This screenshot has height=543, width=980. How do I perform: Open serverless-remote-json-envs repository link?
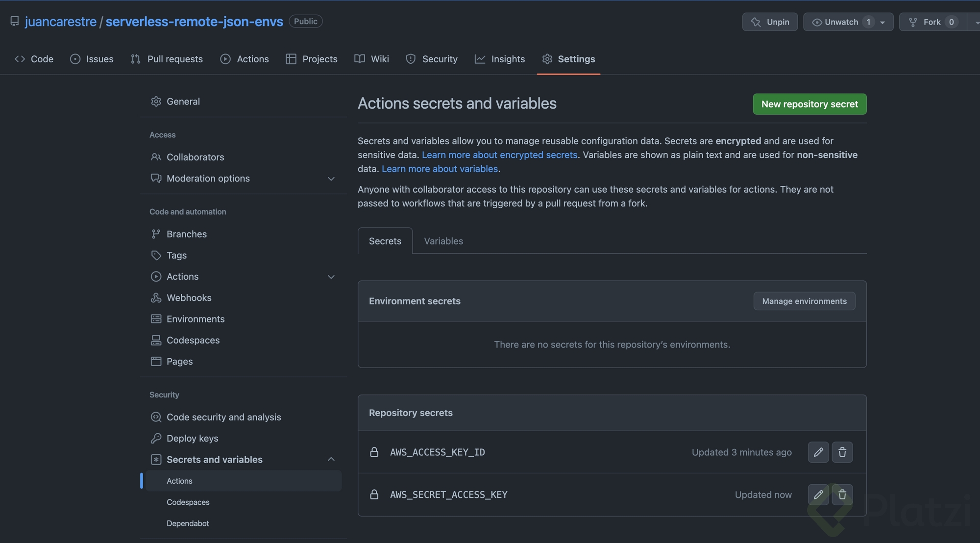[x=195, y=22]
